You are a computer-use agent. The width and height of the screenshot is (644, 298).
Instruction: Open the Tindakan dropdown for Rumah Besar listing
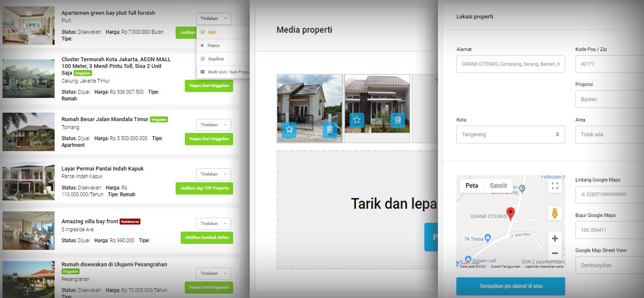tap(213, 124)
